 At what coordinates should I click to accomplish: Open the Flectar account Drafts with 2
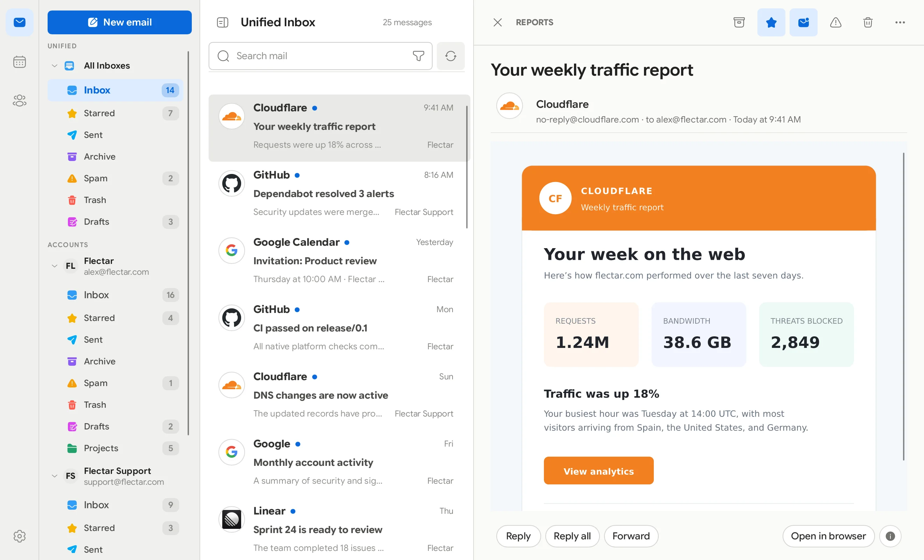pyautogui.click(x=115, y=426)
